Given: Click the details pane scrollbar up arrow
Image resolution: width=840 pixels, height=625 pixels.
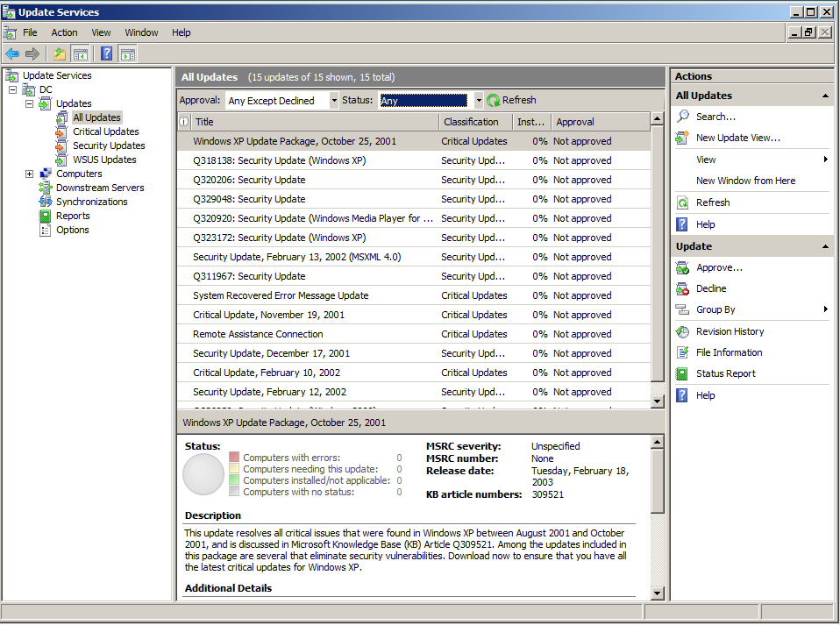Looking at the screenshot, I should pos(658,442).
